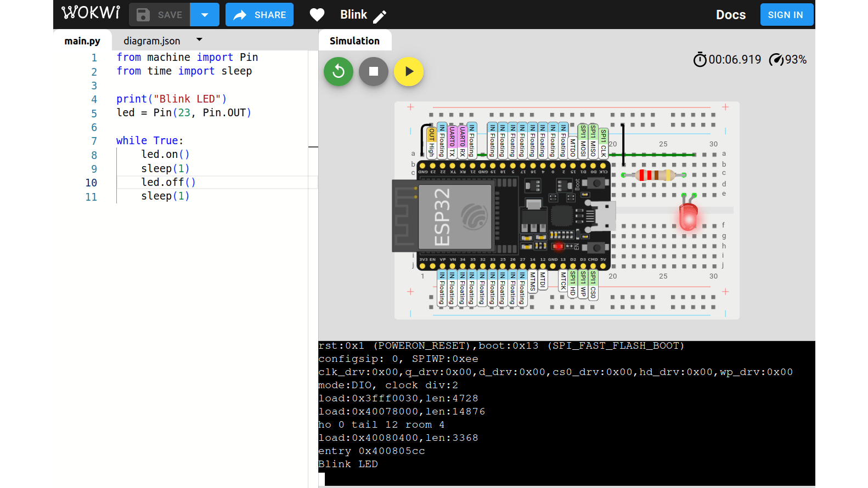Click the 'ESP32' label on the module
This screenshot has height=488, width=868.
[x=442, y=217]
